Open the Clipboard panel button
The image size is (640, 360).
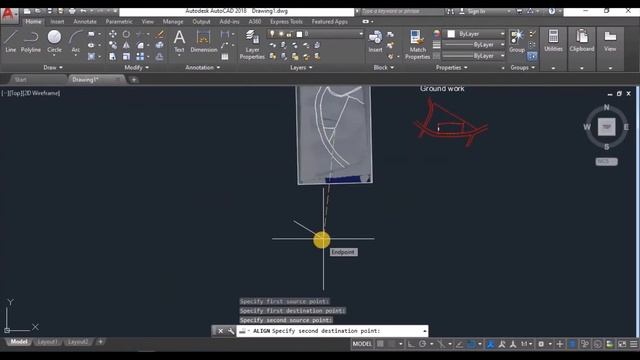[x=582, y=41]
